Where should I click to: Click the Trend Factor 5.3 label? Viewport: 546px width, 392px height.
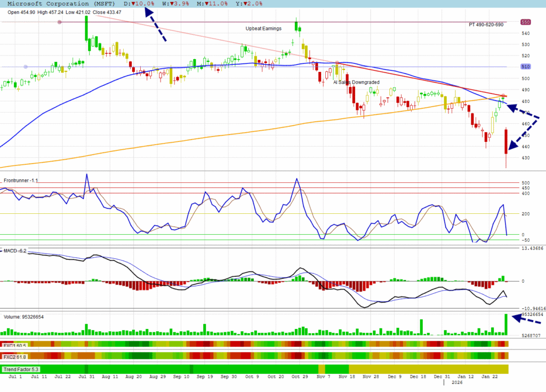[20, 369]
